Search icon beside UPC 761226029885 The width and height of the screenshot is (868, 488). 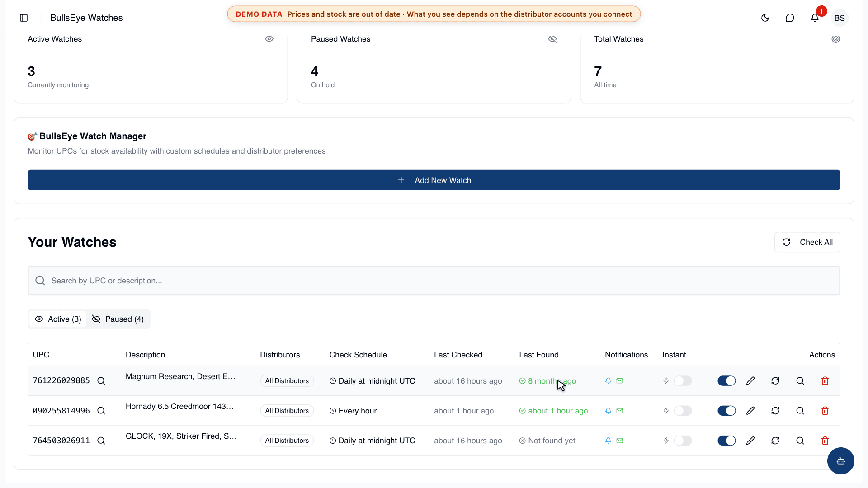click(101, 381)
